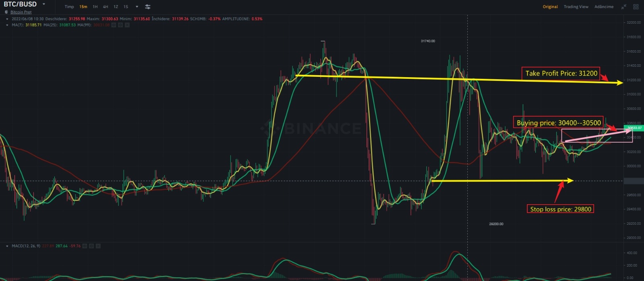
Task: Click the Închidere value 31139.26
Action: [180, 19]
